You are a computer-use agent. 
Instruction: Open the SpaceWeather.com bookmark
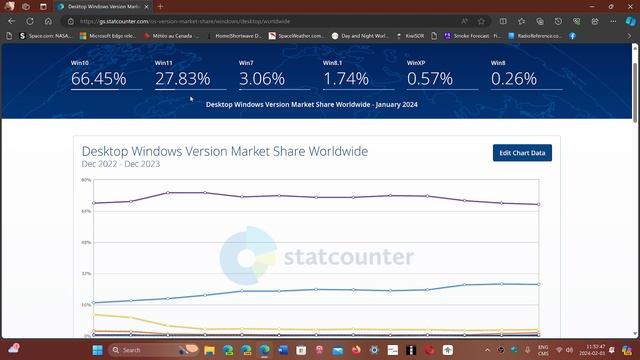[296, 36]
